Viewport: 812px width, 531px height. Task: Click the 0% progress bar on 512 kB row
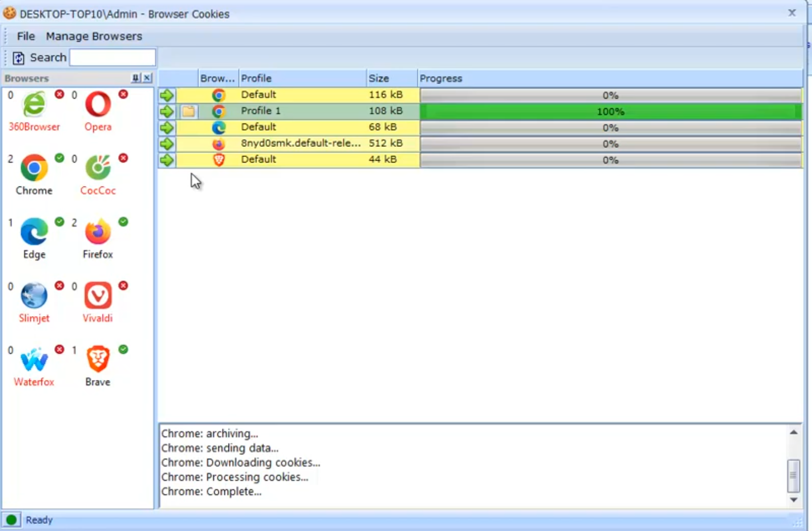click(611, 144)
